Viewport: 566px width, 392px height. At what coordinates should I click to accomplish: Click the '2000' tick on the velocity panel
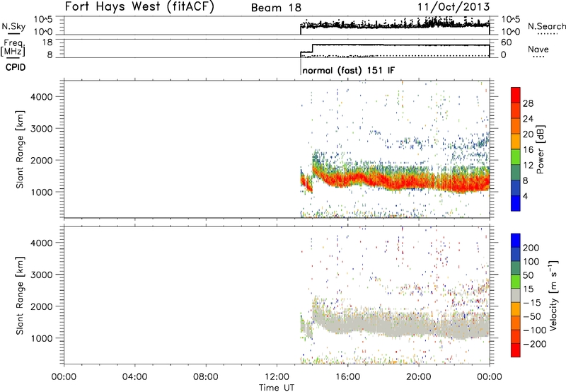42,306
